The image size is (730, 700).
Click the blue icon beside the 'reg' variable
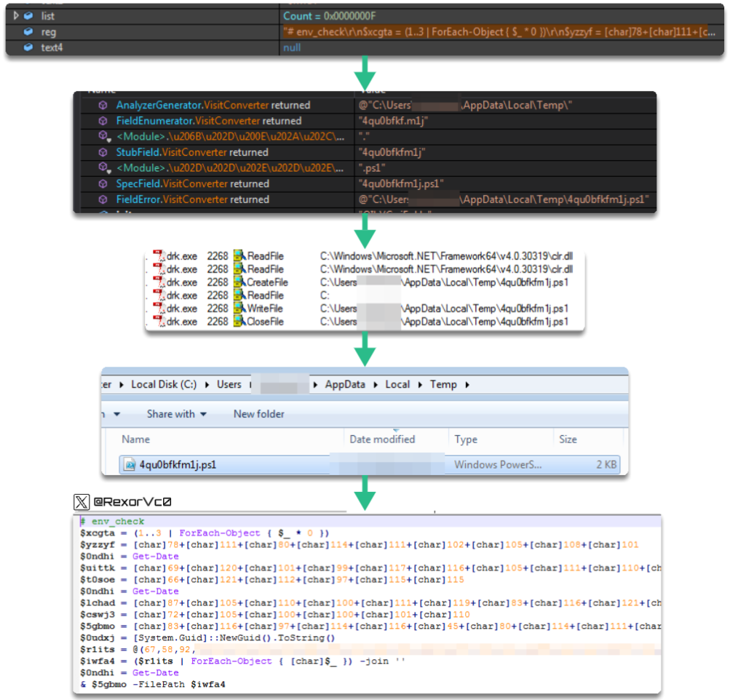point(28,31)
